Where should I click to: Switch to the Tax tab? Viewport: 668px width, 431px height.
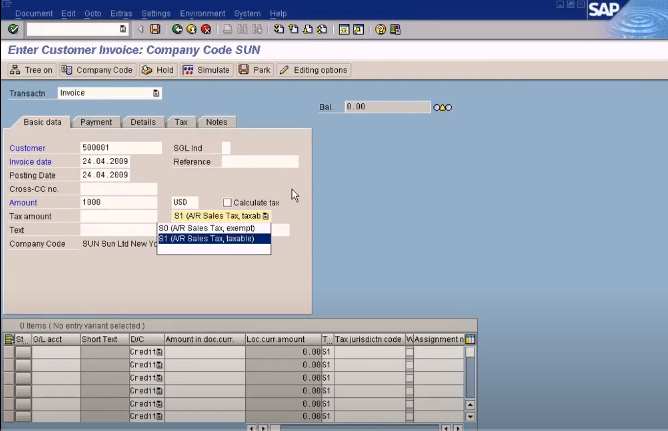coord(181,122)
